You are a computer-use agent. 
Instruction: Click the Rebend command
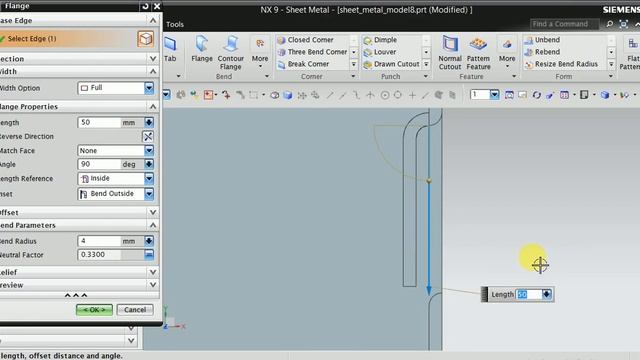tap(542, 52)
